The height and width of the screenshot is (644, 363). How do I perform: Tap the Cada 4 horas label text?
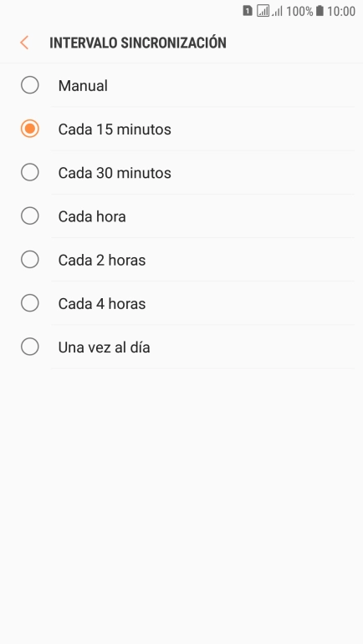pyautogui.click(x=102, y=303)
